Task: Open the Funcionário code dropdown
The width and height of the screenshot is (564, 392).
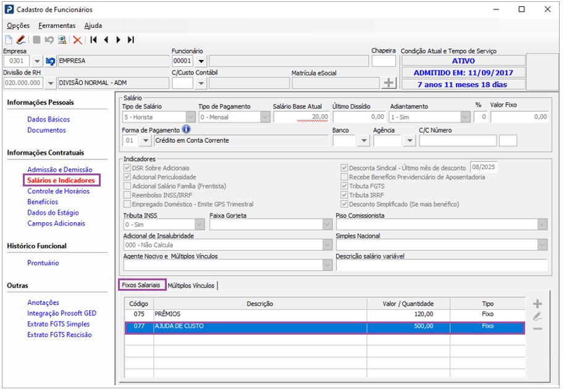Action: [201, 61]
